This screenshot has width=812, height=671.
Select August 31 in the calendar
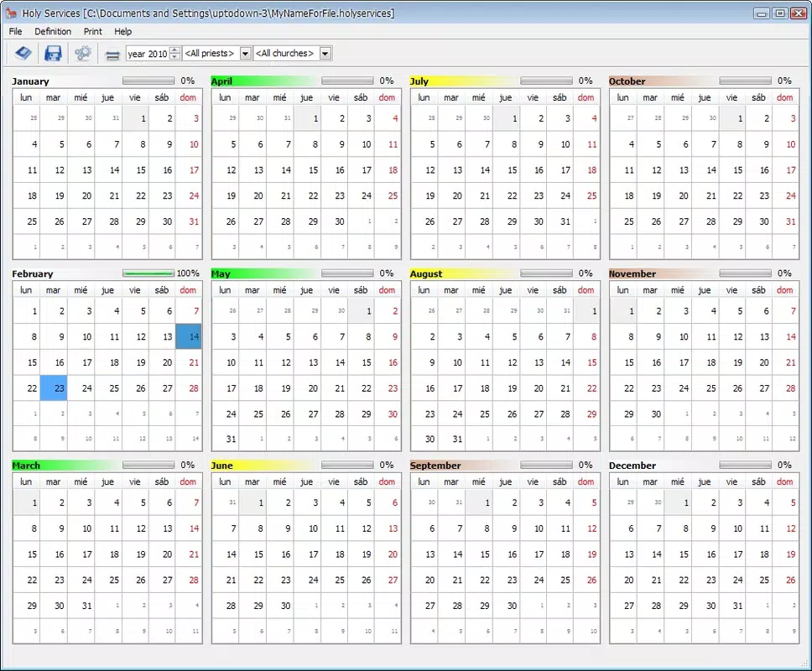click(452, 439)
